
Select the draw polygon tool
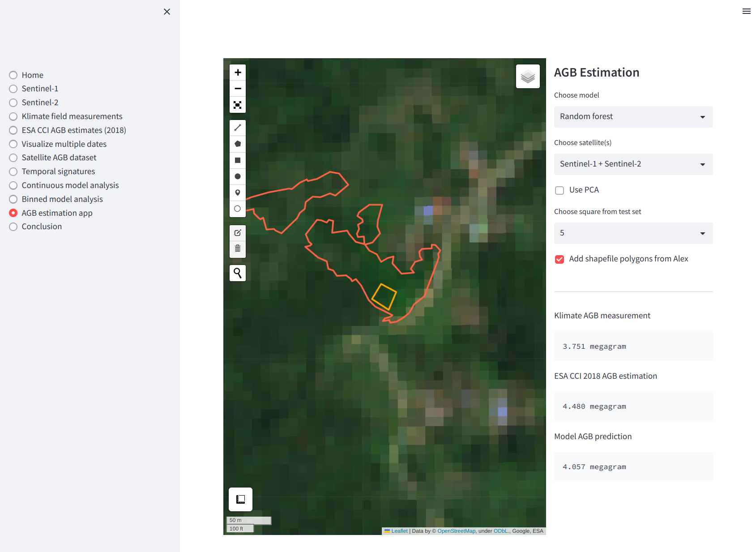pos(238,144)
